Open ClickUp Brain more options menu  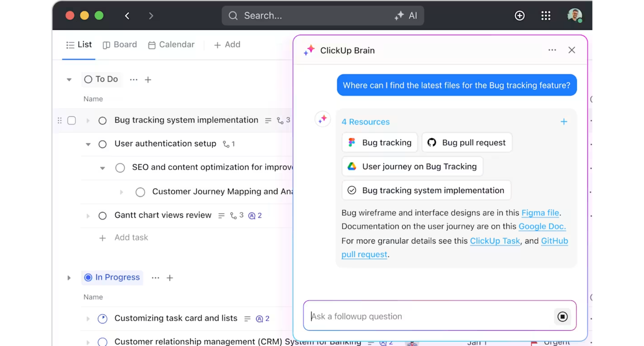[x=552, y=50]
